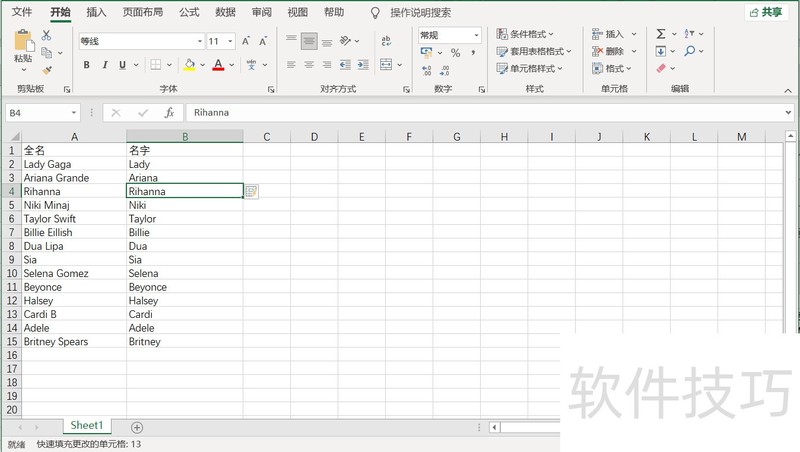This screenshot has height=452, width=800.
Task: Apply percent style
Action: point(456,53)
